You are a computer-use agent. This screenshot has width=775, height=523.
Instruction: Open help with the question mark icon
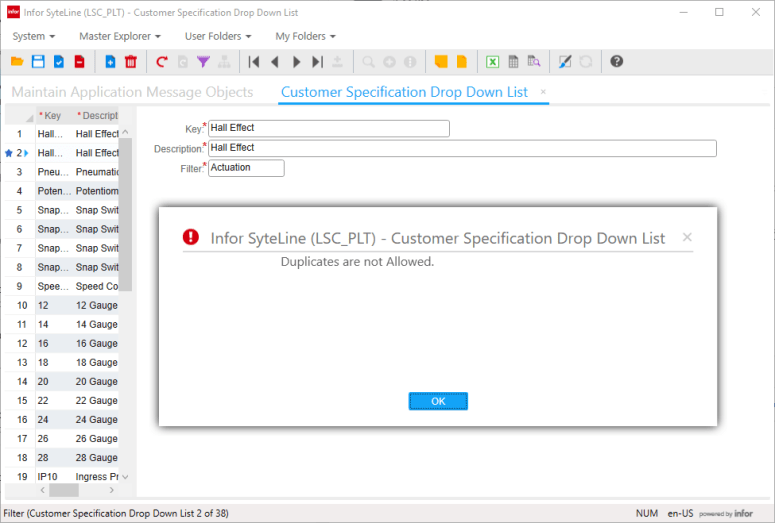(x=617, y=62)
